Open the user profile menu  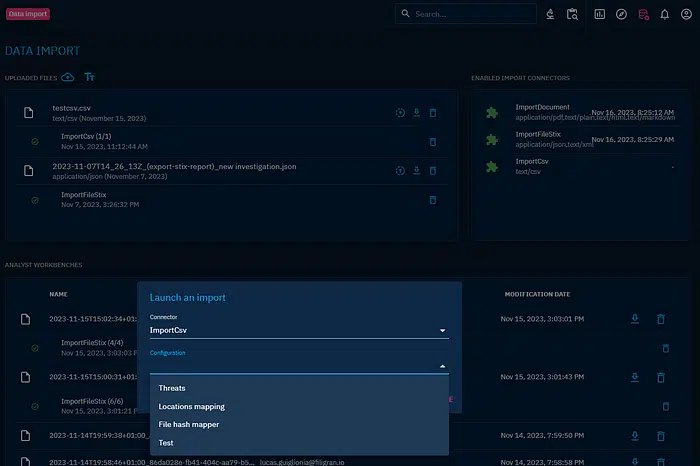(x=685, y=14)
